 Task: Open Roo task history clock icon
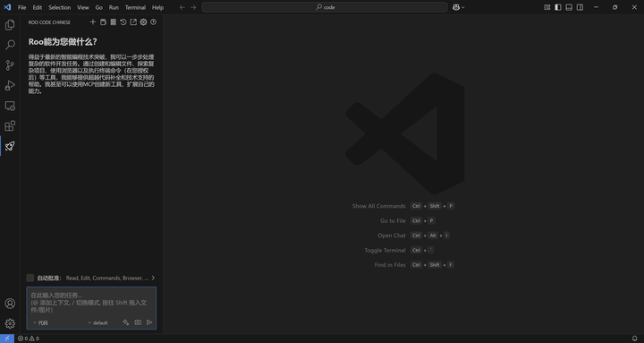point(123,22)
